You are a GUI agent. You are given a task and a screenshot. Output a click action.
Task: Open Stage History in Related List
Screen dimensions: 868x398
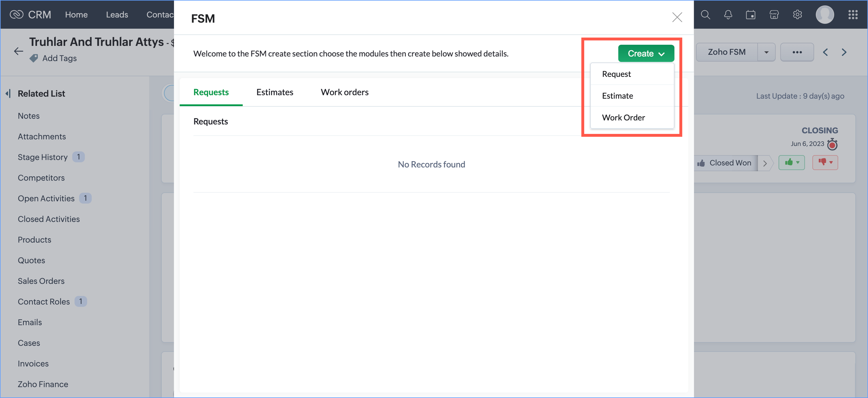coord(43,157)
